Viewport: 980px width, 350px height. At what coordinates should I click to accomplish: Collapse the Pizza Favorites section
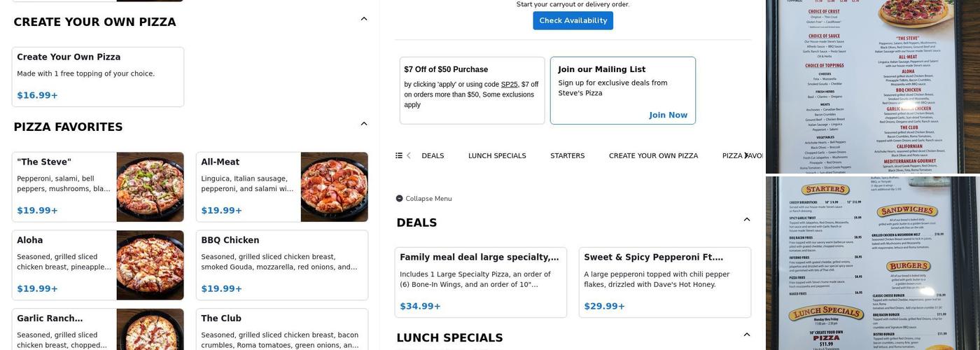(364, 124)
